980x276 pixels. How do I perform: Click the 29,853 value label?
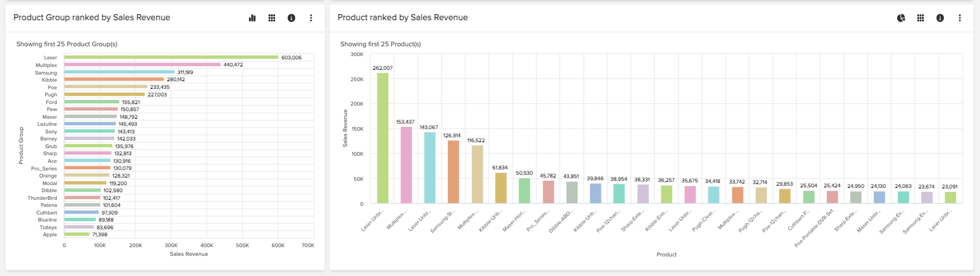click(784, 184)
